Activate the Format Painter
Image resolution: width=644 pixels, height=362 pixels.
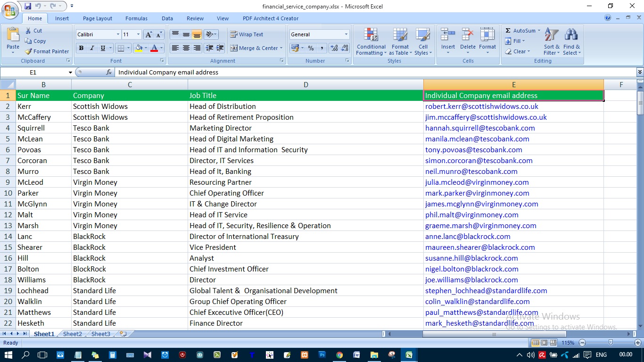pyautogui.click(x=47, y=51)
